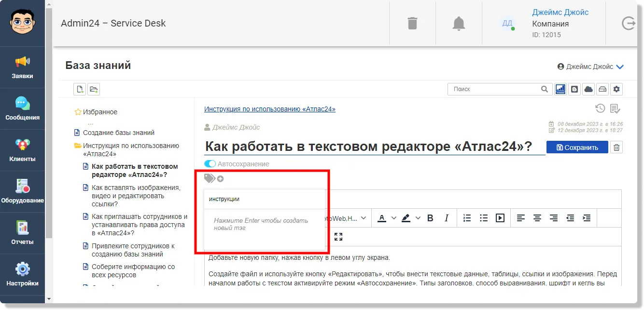Click the disk drive icon in the toolbar

[602, 89]
